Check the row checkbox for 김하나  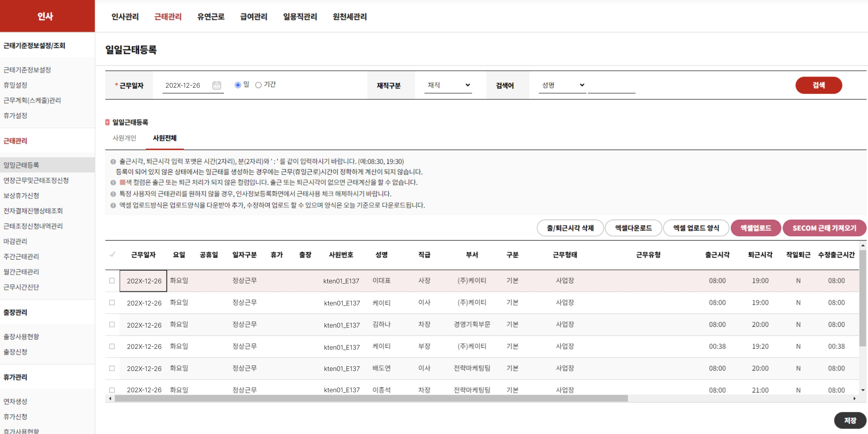tap(112, 325)
